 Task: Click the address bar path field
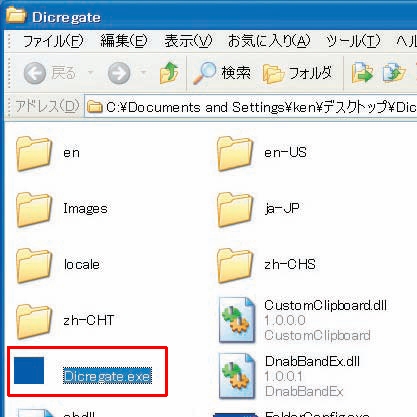coord(251,107)
